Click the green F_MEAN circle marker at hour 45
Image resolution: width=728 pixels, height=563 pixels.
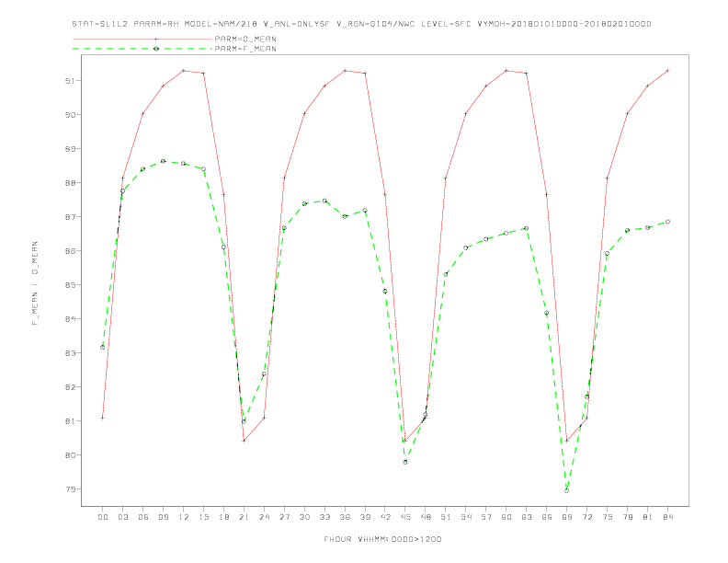tap(405, 462)
